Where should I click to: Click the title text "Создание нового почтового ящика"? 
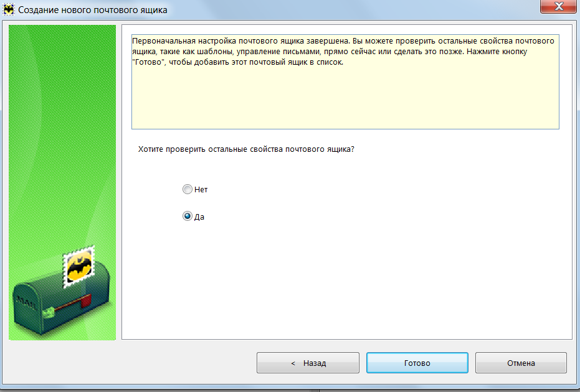(92, 10)
